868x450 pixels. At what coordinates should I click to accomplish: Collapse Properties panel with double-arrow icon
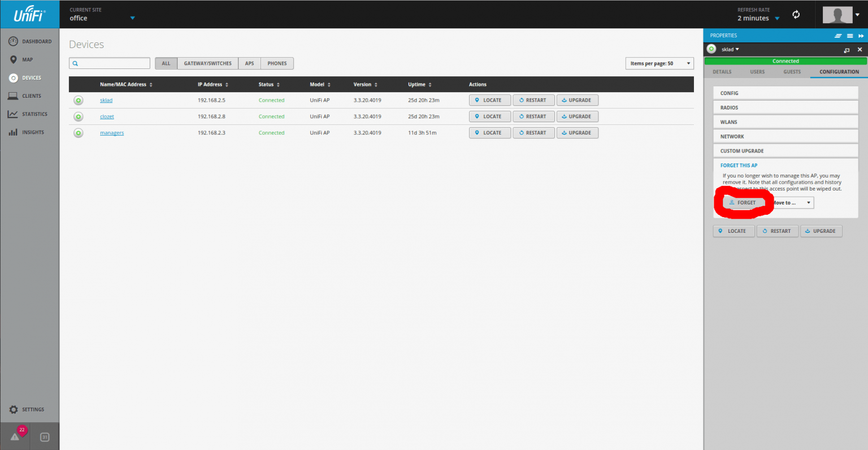pyautogui.click(x=861, y=36)
